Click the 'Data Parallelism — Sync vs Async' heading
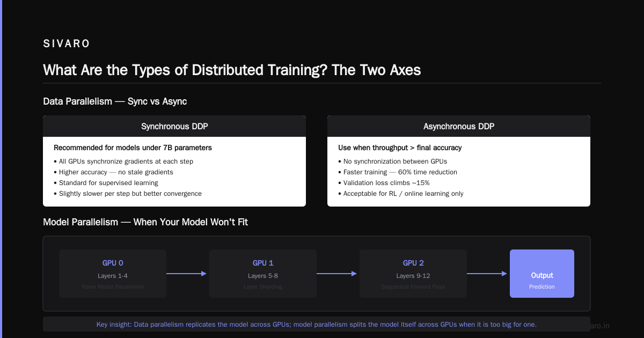The height and width of the screenshot is (338, 644). 115,101
